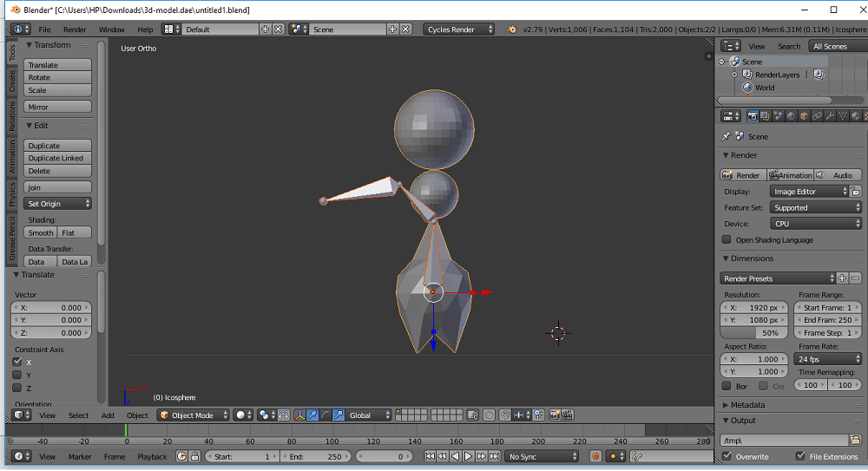Jump to first frame in timeline
This screenshot has height=471, width=868.
430,456
